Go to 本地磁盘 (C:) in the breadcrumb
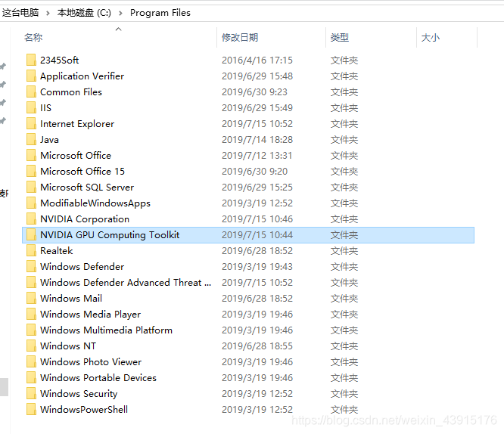The height and width of the screenshot is (434, 504). click(84, 13)
